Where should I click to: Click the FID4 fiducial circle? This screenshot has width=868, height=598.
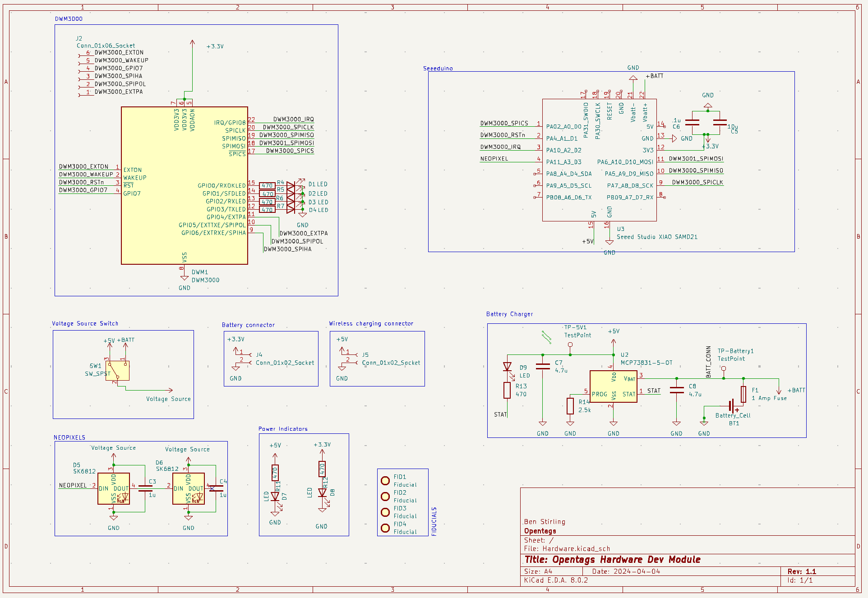point(385,528)
